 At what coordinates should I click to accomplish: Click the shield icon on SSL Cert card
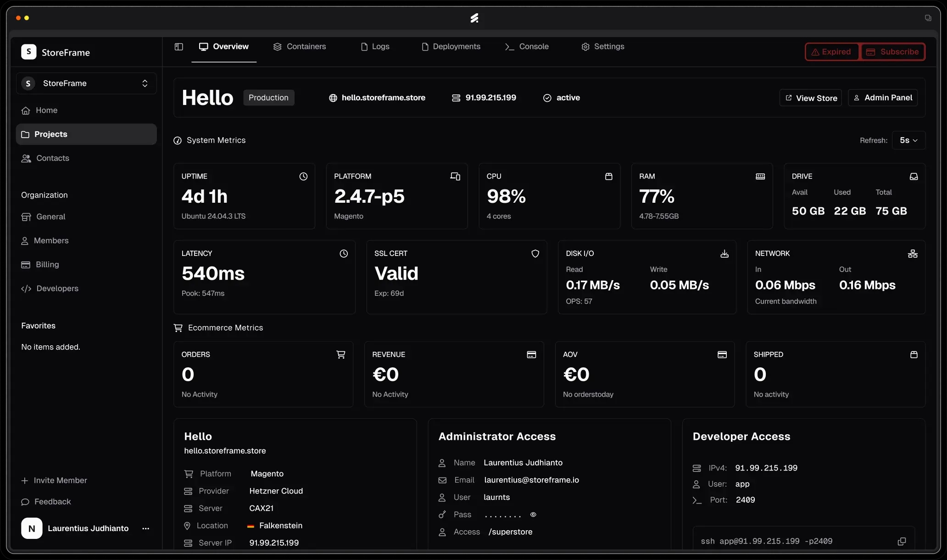(535, 253)
